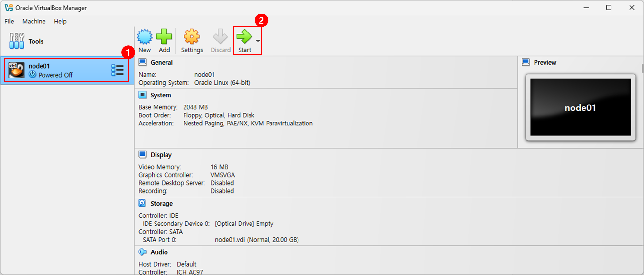Click the Storage section disk icon
Image resolution: width=644 pixels, height=275 pixels.
click(x=142, y=203)
